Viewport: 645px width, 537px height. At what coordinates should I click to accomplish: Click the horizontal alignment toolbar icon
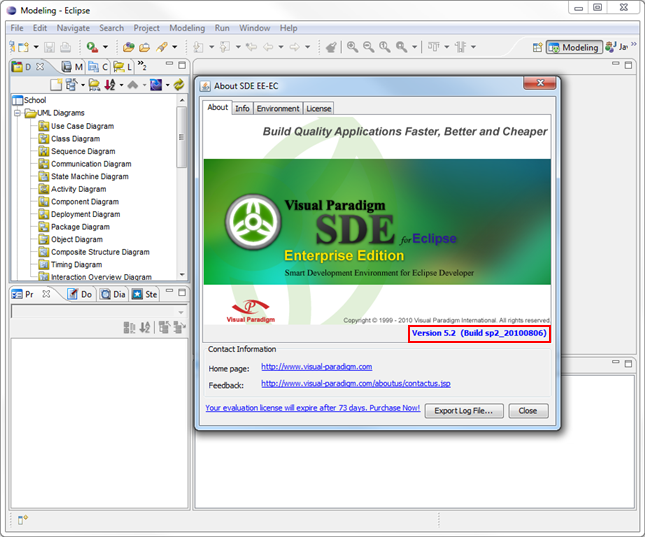pos(433,47)
